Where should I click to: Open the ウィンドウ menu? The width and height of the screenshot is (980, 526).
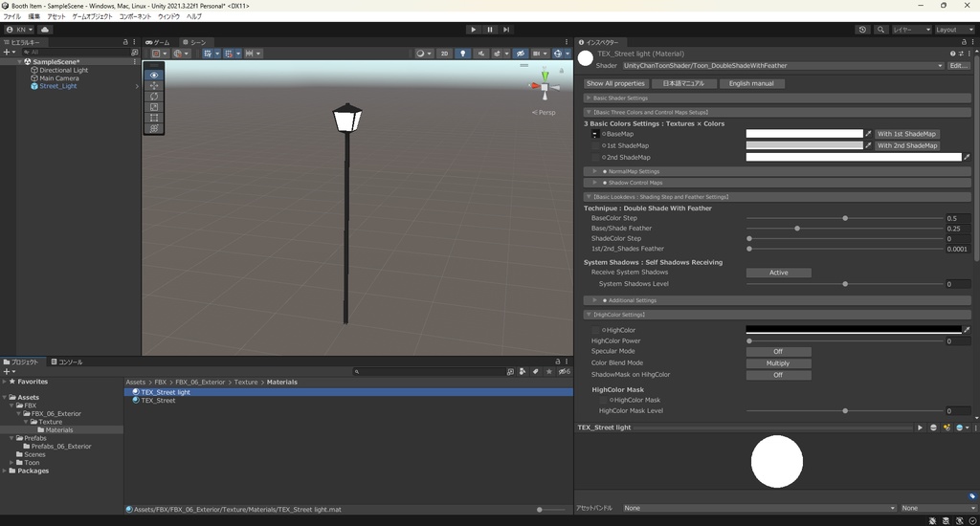(x=168, y=16)
